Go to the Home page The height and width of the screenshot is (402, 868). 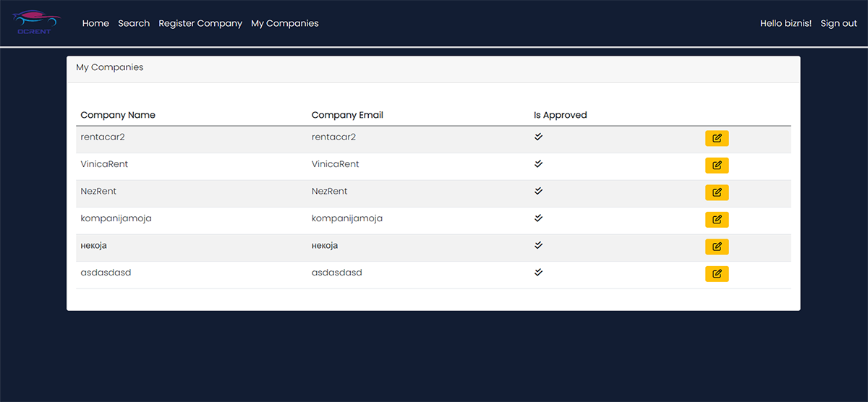pos(95,23)
